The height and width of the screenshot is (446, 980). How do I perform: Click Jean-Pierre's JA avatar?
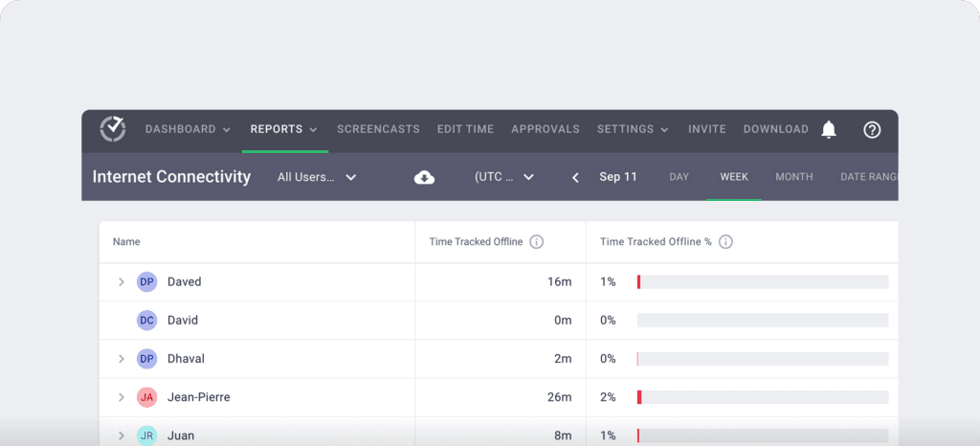click(x=146, y=397)
